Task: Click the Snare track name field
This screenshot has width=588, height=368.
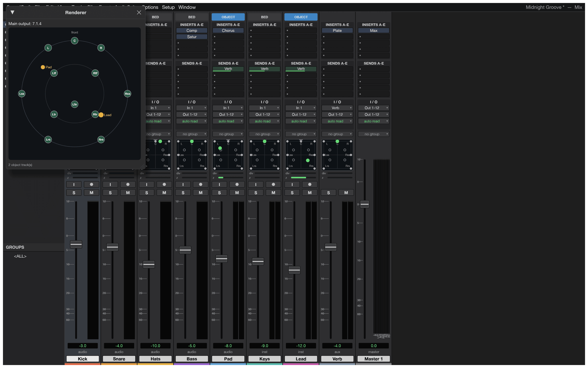Action: [x=119, y=359]
